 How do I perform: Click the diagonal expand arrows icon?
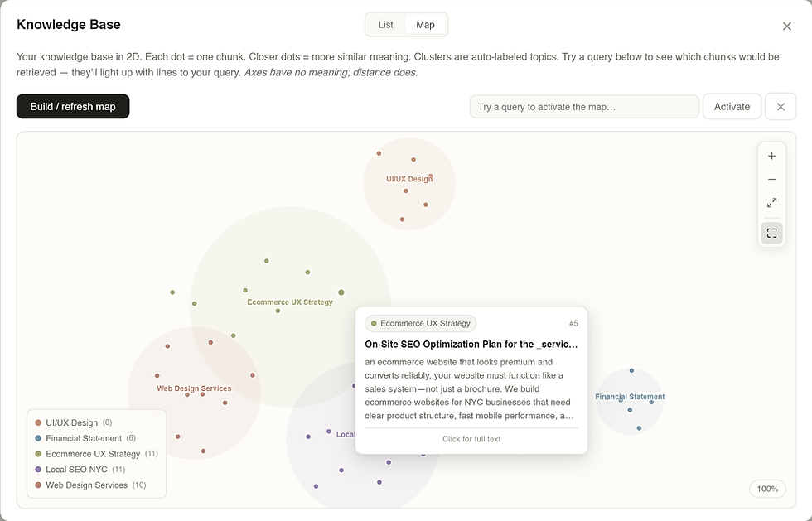pyautogui.click(x=771, y=203)
